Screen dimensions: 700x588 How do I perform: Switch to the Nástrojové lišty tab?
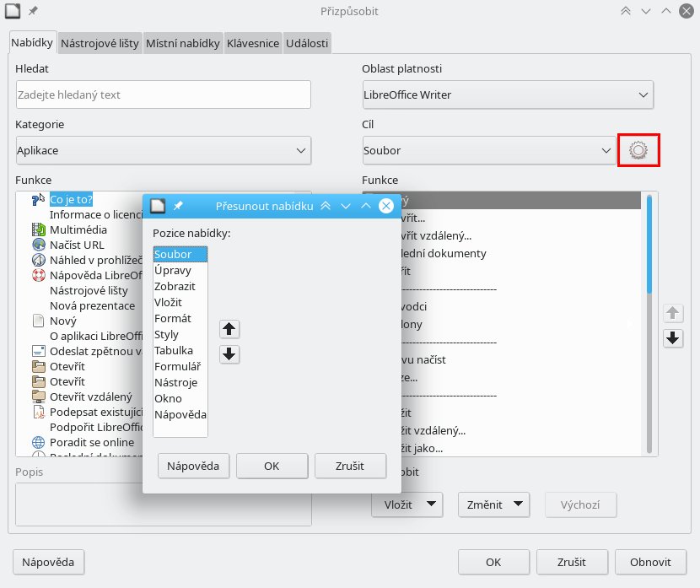[x=100, y=43]
